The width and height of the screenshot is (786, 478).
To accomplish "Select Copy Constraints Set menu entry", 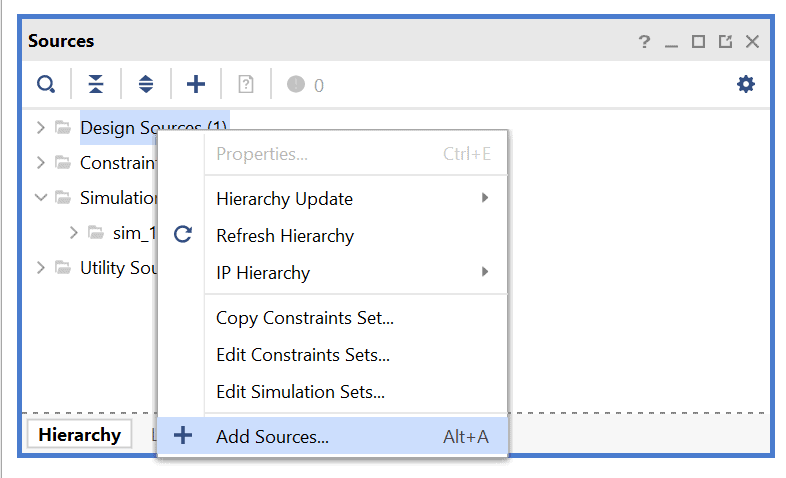I will click(304, 319).
